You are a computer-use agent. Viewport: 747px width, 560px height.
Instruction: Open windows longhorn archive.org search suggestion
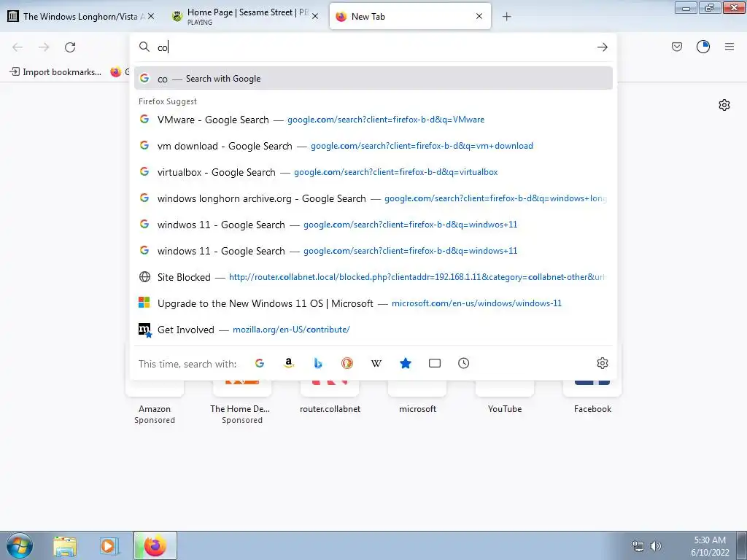pos(373,198)
